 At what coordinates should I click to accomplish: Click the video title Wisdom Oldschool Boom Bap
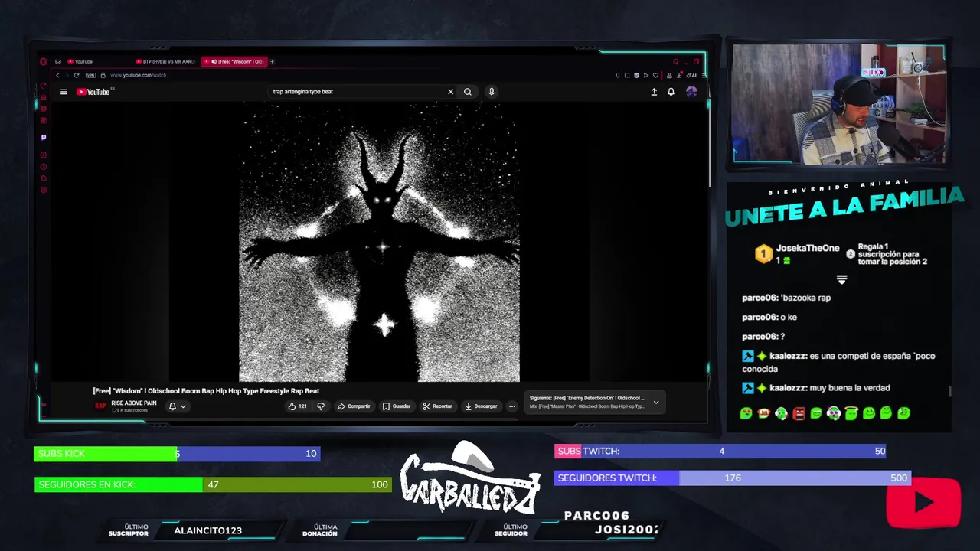click(x=206, y=391)
